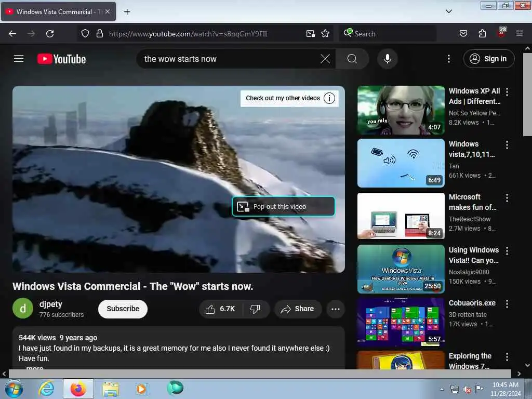This screenshot has height=399, width=532.
Task: Open more actions for the video
Action: (335, 309)
